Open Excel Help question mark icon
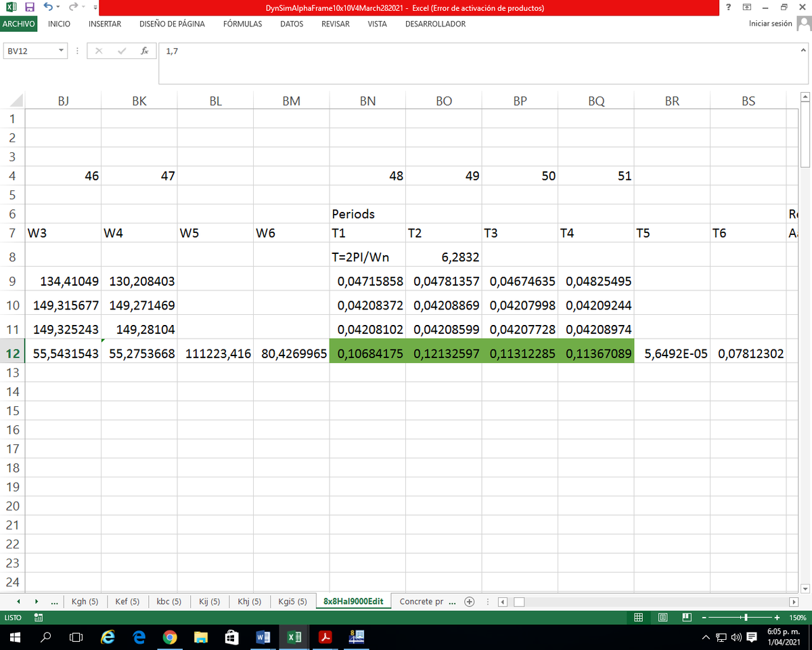Image resolution: width=812 pixels, height=650 pixels. coord(728,7)
